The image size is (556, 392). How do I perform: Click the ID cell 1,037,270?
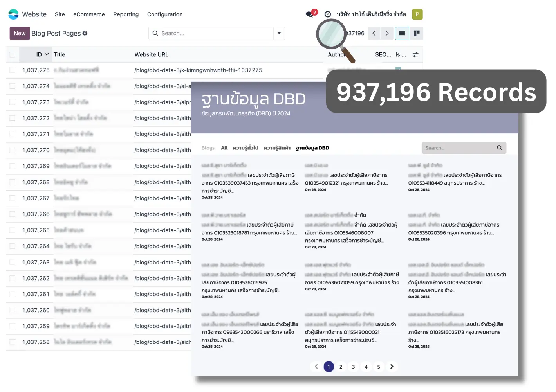coord(36,150)
